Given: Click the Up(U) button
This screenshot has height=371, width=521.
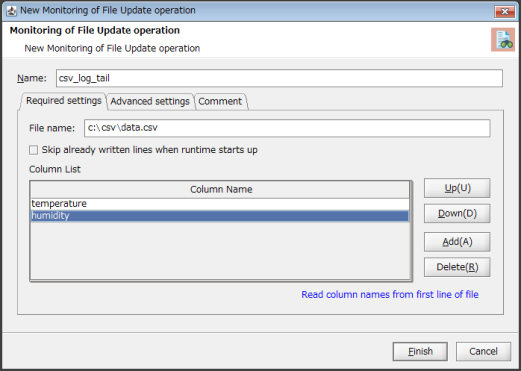Looking at the screenshot, I should 457,188.
